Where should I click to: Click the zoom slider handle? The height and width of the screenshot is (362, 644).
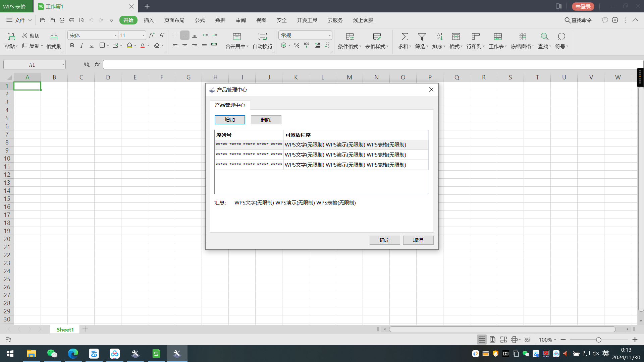tap(598, 340)
